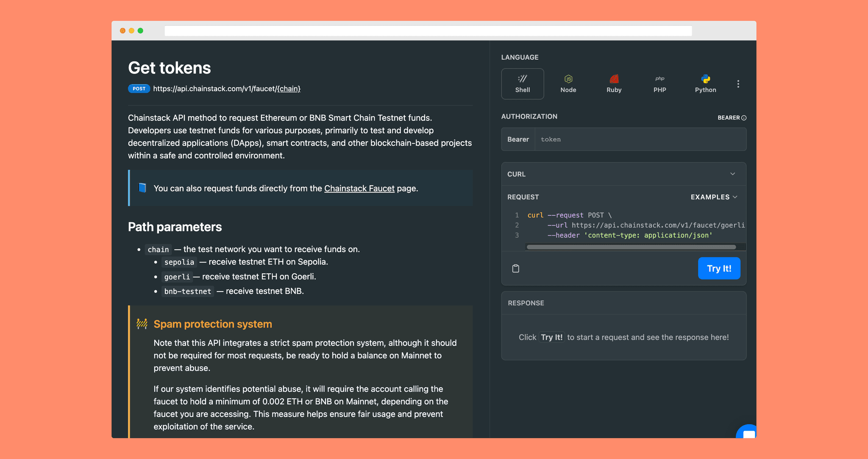Click the 'Bearer' prefix label
Viewport: 868px width, 459px height.
pyautogui.click(x=518, y=139)
